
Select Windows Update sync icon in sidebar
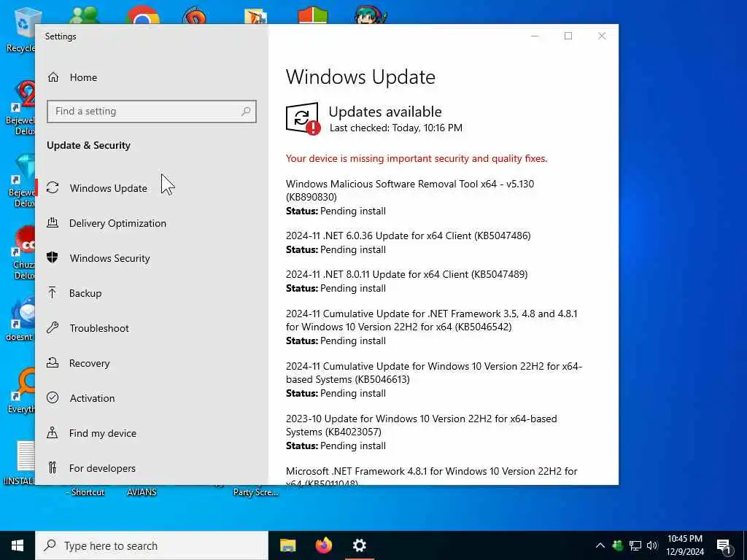[53, 187]
